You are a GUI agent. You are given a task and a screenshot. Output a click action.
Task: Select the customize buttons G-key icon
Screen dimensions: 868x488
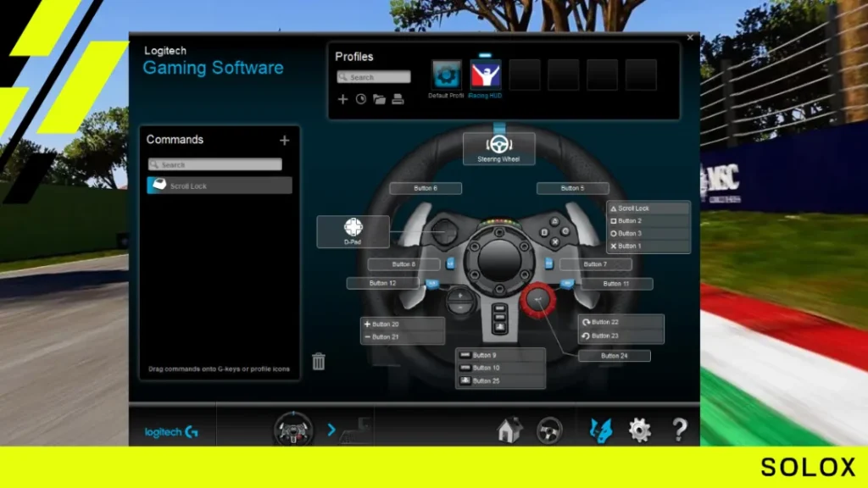600,430
